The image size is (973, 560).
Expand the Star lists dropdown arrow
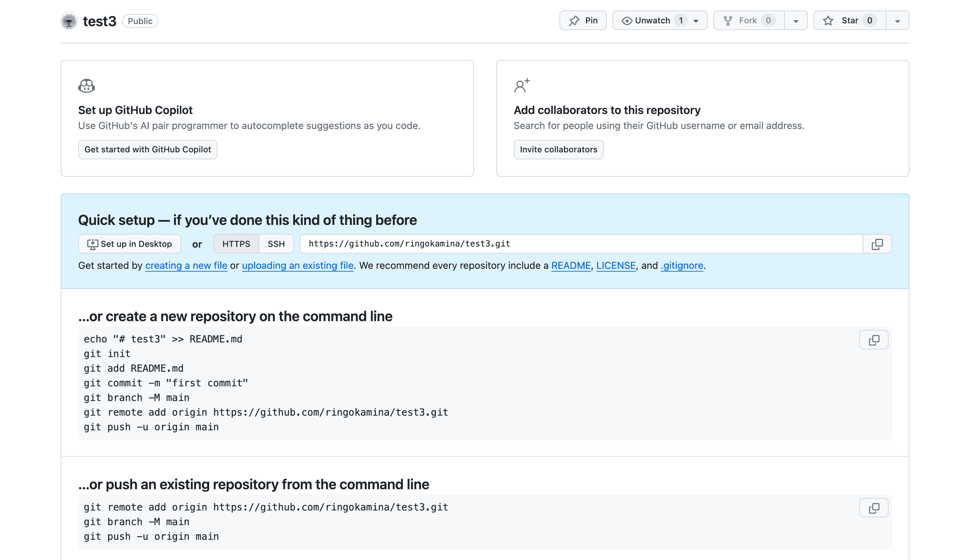coord(898,21)
